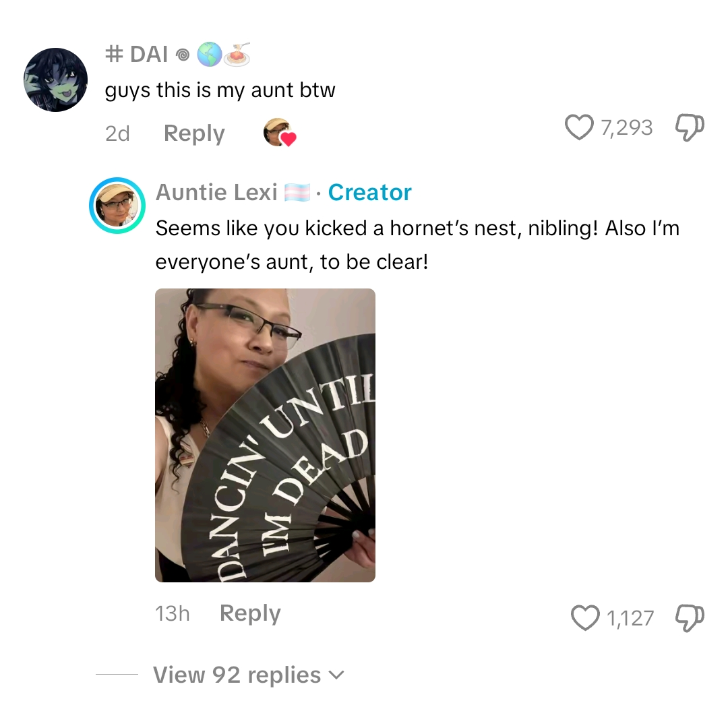Like the DAI comment with heart icon

(578, 127)
